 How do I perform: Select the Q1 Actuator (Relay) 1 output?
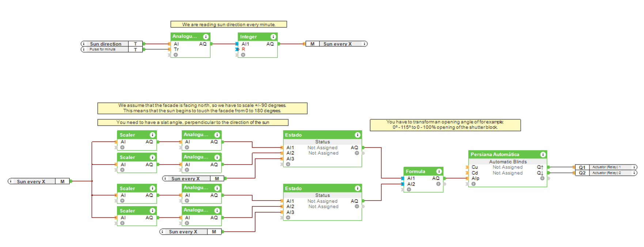coord(606,167)
